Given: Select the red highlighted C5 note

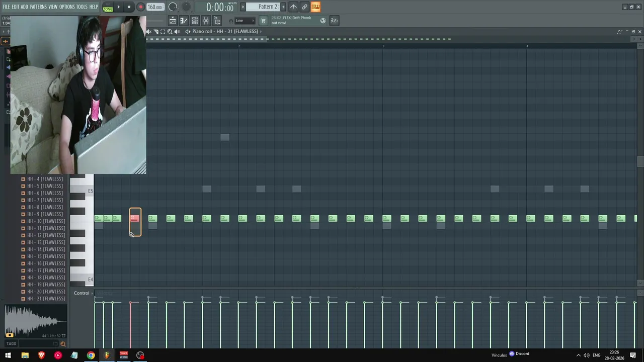Looking at the screenshot, I should tap(134, 218).
